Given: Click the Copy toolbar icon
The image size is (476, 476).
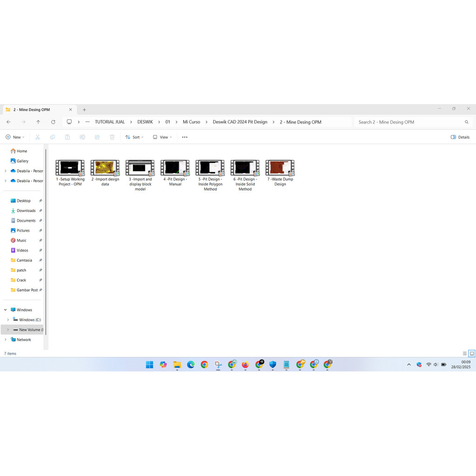Looking at the screenshot, I should [53, 137].
